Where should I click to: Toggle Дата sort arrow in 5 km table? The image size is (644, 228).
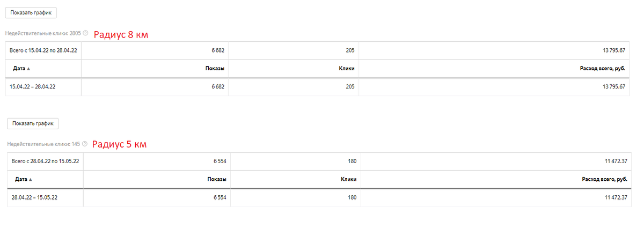click(31, 179)
